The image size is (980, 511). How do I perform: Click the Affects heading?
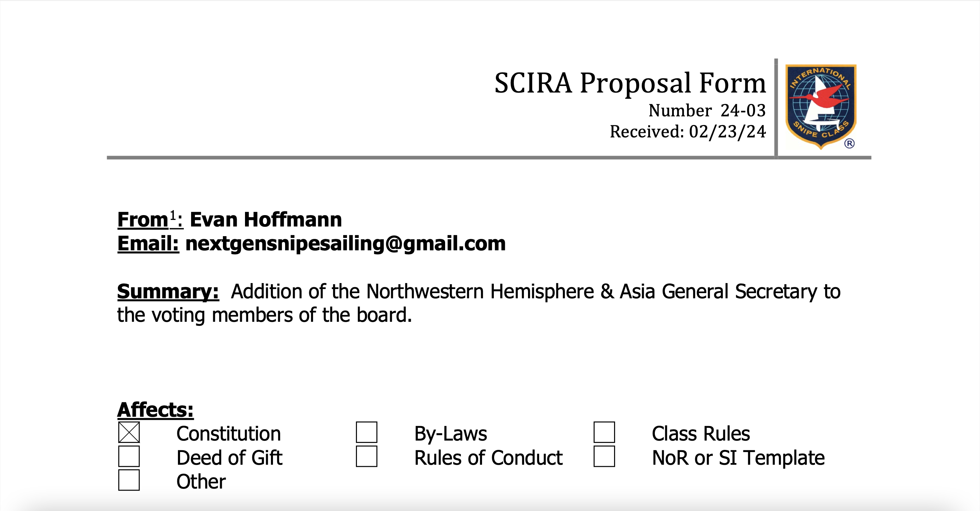[x=156, y=410]
